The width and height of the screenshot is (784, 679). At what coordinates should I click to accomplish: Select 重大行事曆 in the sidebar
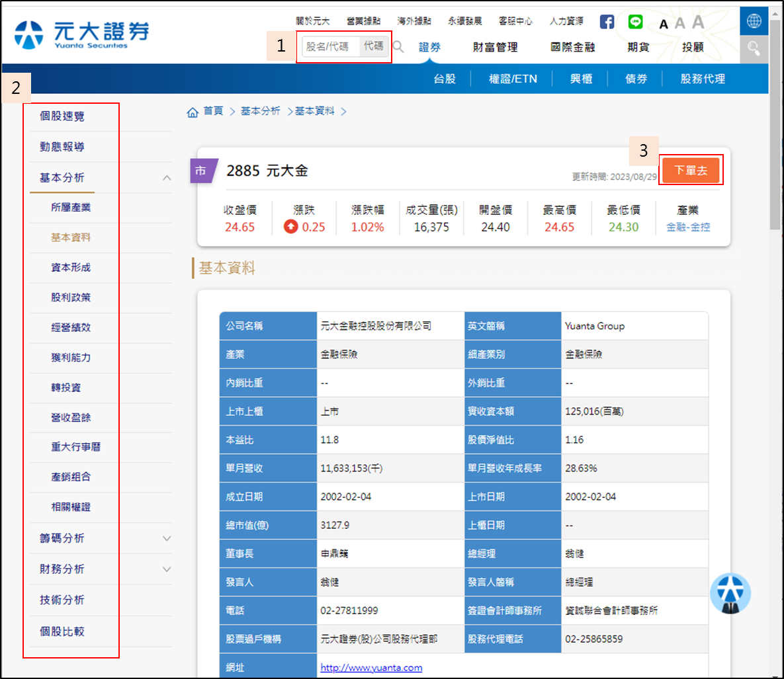[75, 447]
